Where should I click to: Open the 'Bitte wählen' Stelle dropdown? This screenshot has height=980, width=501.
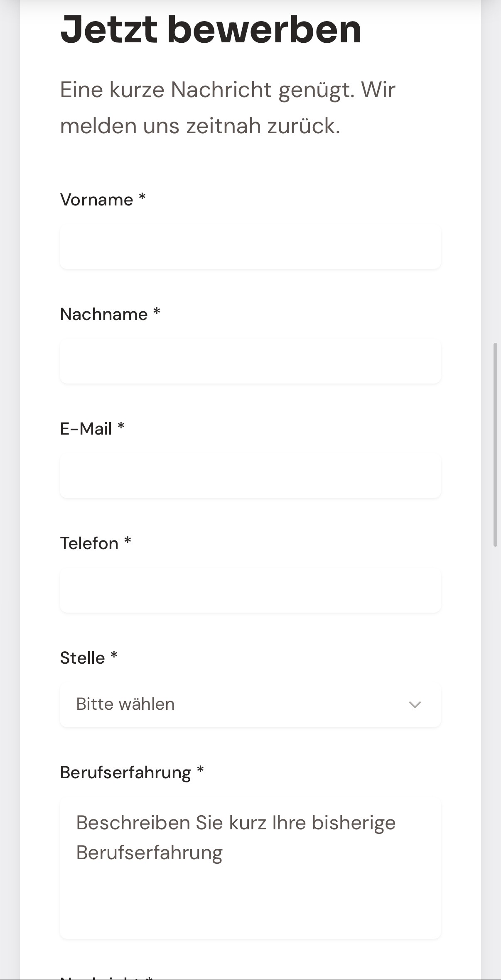click(x=249, y=704)
